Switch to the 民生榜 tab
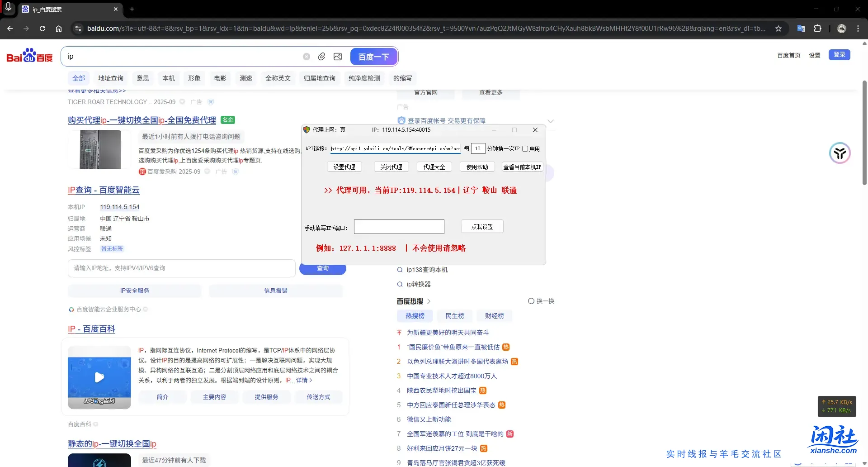The width and height of the screenshot is (868, 467). click(454, 316)
